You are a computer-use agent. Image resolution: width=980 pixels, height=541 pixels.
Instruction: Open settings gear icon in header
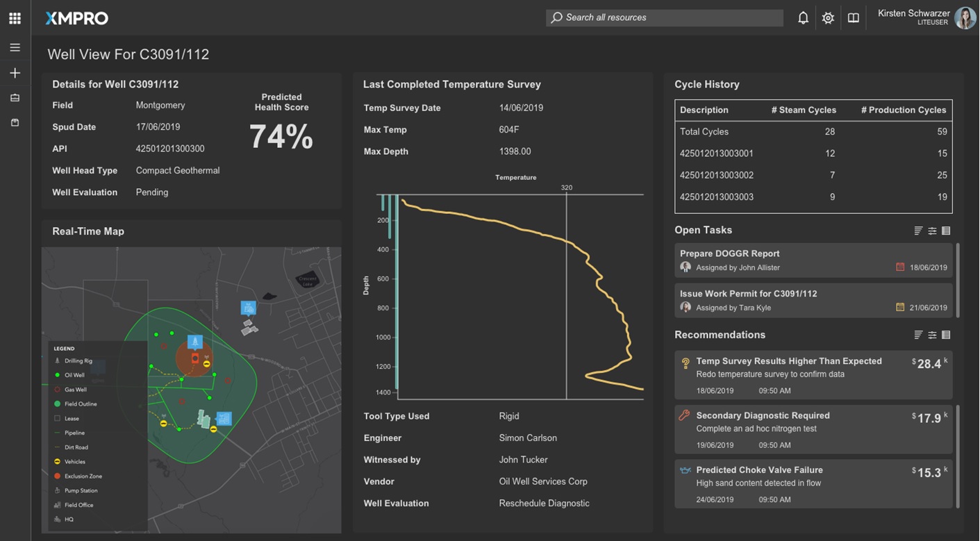coord(828,18)
